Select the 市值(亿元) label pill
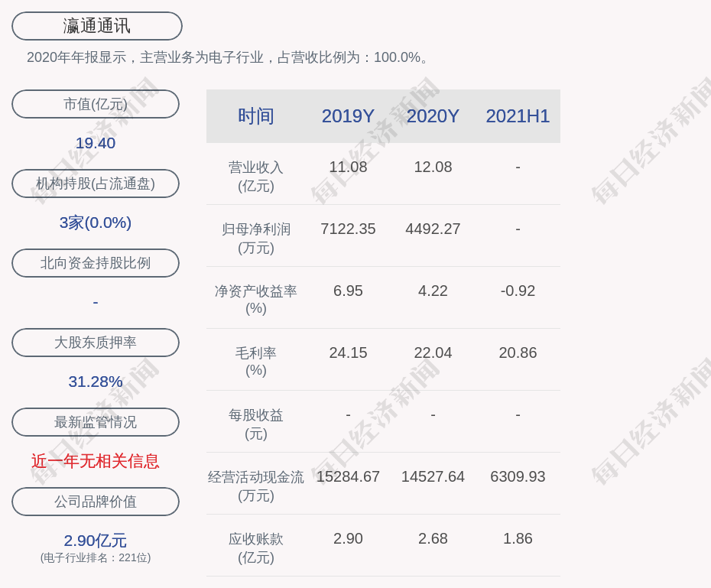Image resolution: width=711 pixels, height=588 pixels. click(x=96, y=104)
